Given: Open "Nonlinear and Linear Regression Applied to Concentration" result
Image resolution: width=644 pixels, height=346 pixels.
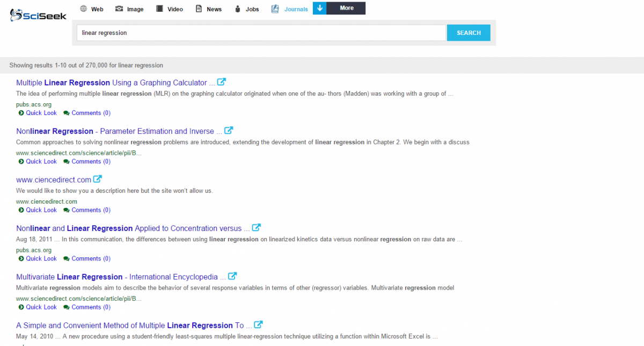Looking at the screenshot, I should 133,228.
